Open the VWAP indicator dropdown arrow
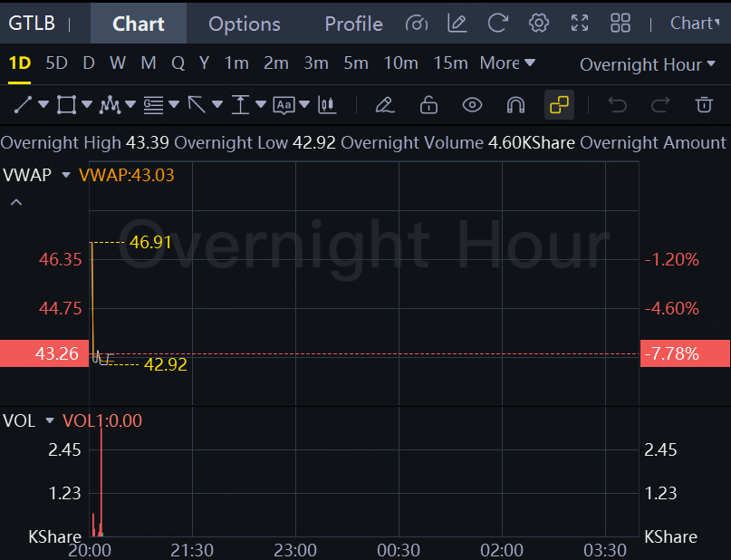 click(65, 175)
